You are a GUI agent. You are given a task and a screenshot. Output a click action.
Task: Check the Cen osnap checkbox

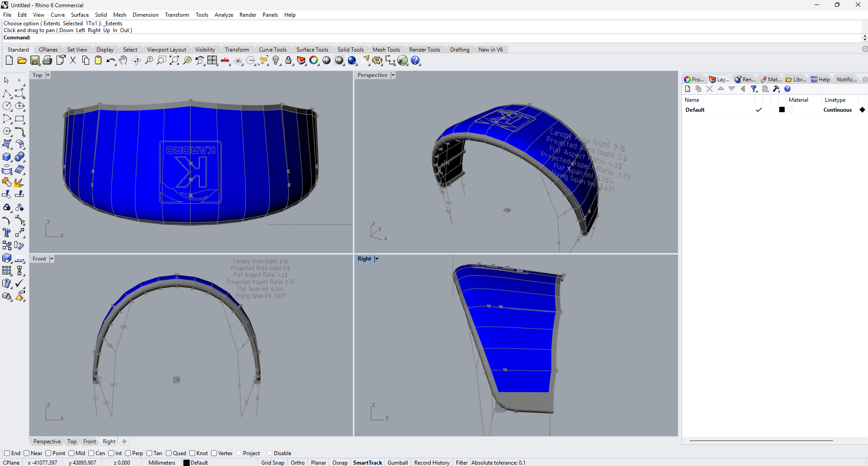pyautogui.click(x=91, y=453)
